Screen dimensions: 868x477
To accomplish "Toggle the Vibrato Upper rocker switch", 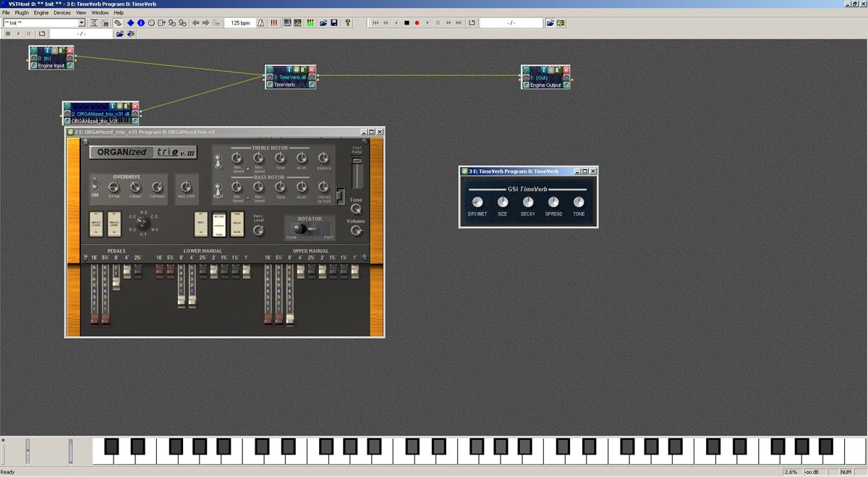I will point(114,224).
